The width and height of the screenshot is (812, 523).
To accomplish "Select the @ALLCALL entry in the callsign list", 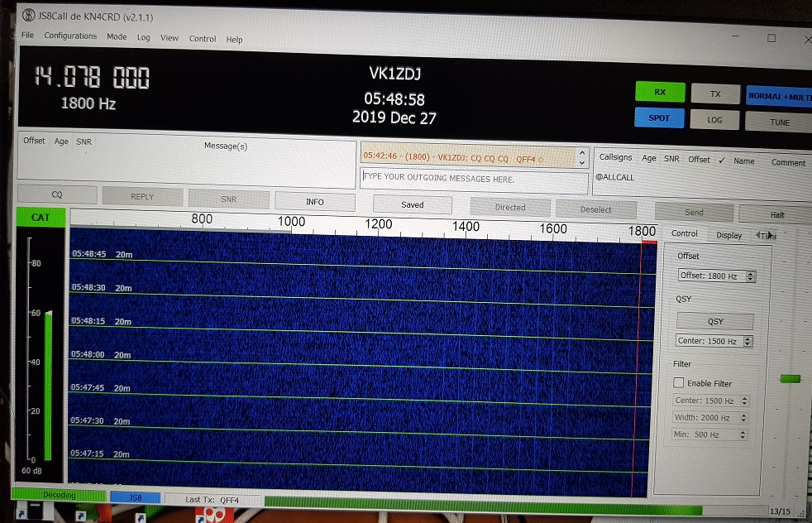I will click(614, 177).
